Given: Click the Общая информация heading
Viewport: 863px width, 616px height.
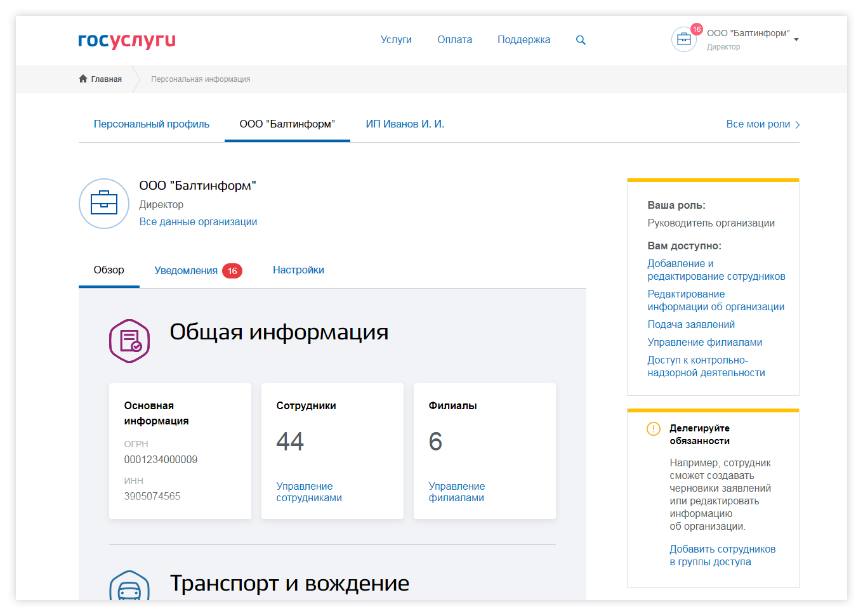Looking at the screenshot, I should tap(279, 332).
